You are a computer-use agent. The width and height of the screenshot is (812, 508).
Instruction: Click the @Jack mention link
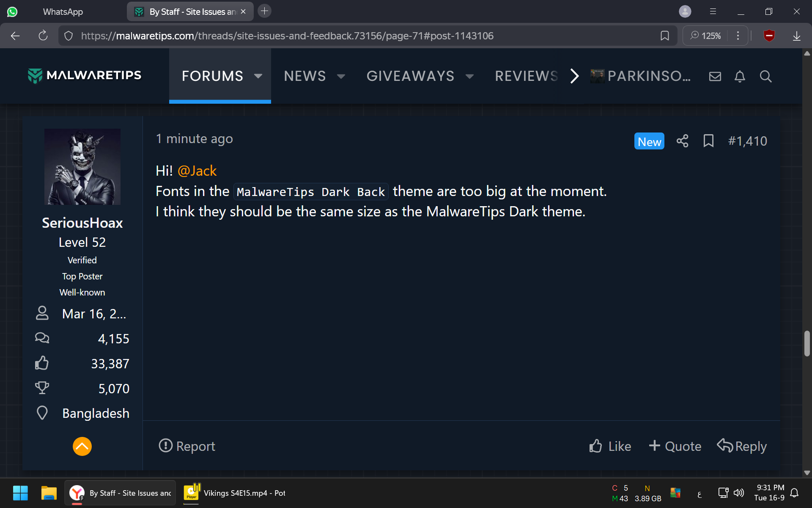[197, 171]
